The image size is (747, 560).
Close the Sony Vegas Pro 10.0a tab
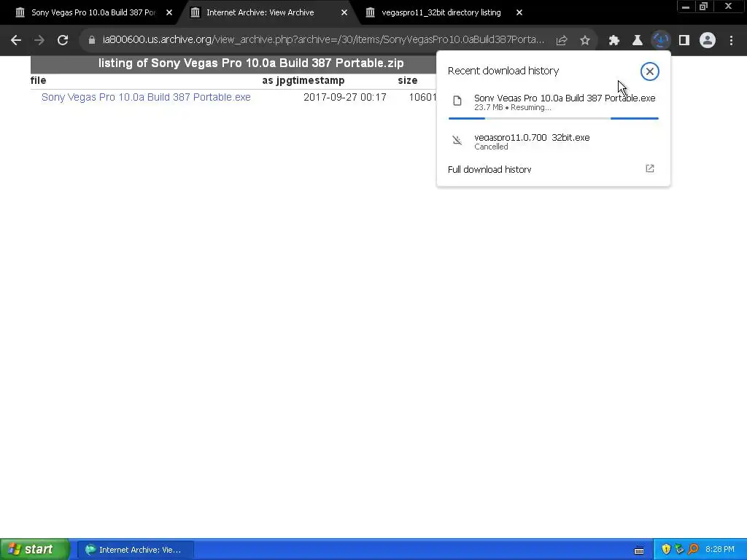click(169, 12)
